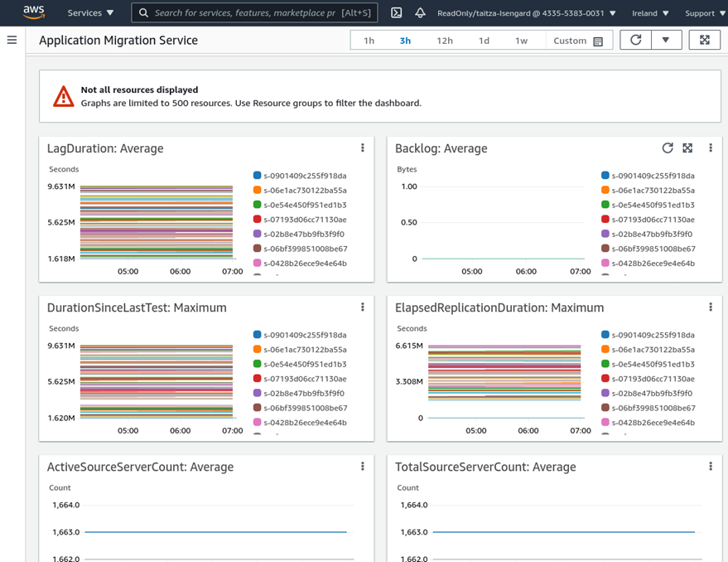
Task: Click the brown s-06bf399851008be67 swatch in Backlog legend
Action: (x=605, y=248)
